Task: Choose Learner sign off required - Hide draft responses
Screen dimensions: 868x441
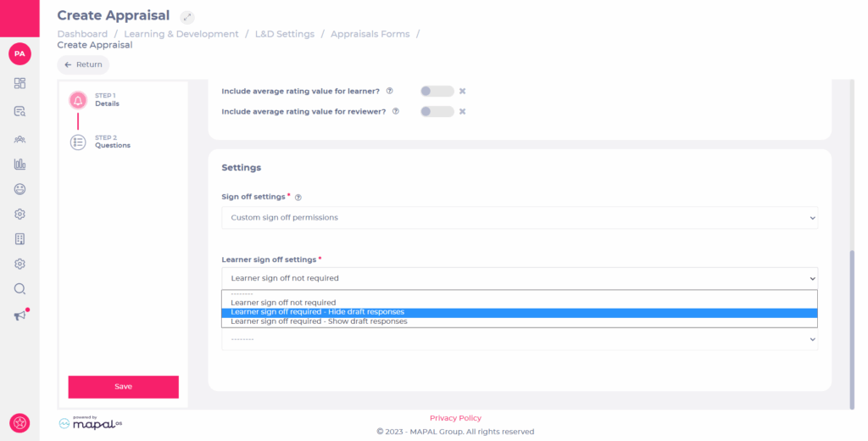Action: [x=520, y=312]
